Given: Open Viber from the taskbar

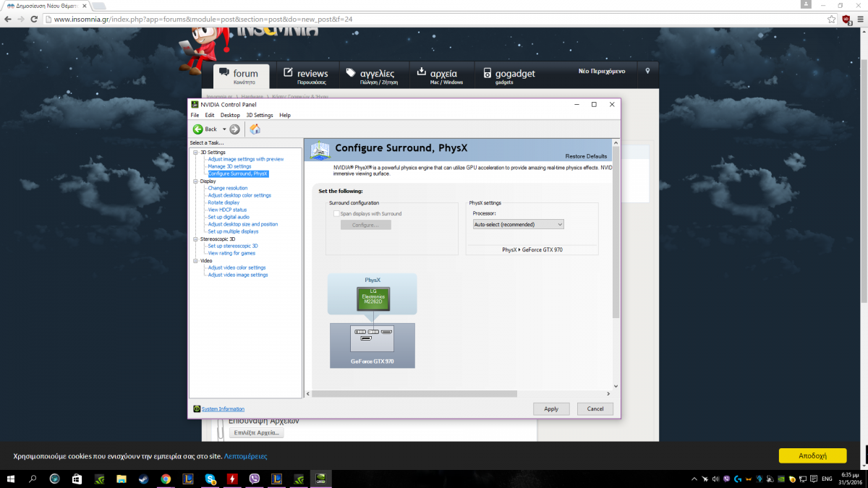Looking at the screenshot, I should coord(254,479).
